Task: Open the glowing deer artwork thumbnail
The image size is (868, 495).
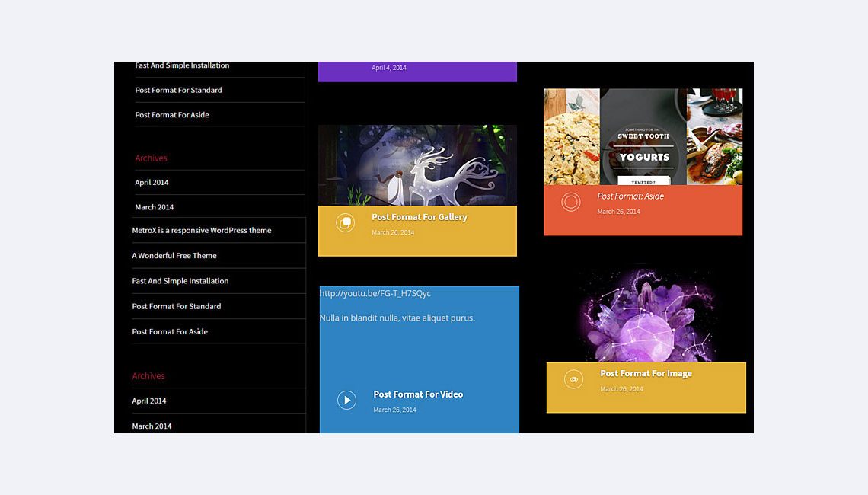Action: [417, 165]
